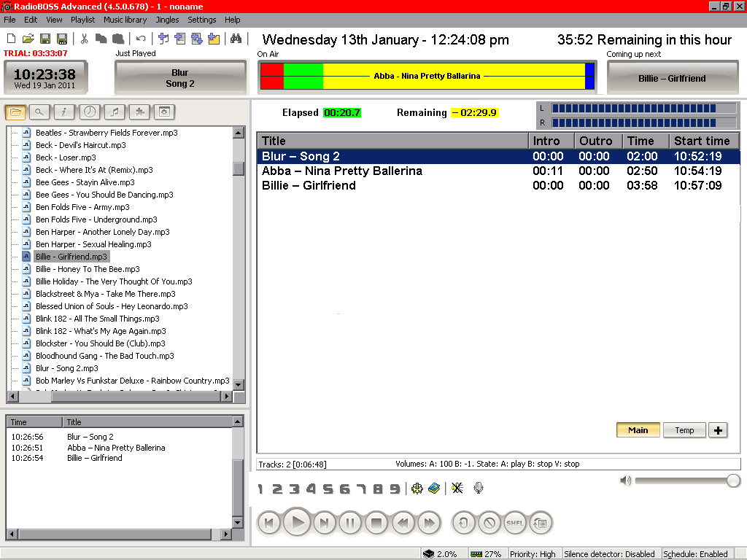747x560 pixels.
Task: Open the music note panel tab
Action: click(x=115, y=112)
